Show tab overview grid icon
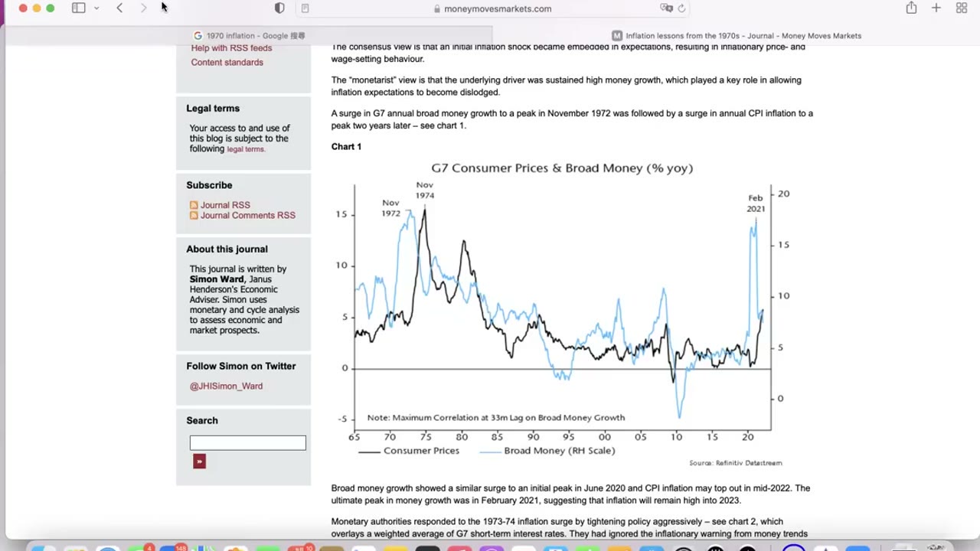Image resolution: width=980 pixels, height=551 pixels. (962, 8)
